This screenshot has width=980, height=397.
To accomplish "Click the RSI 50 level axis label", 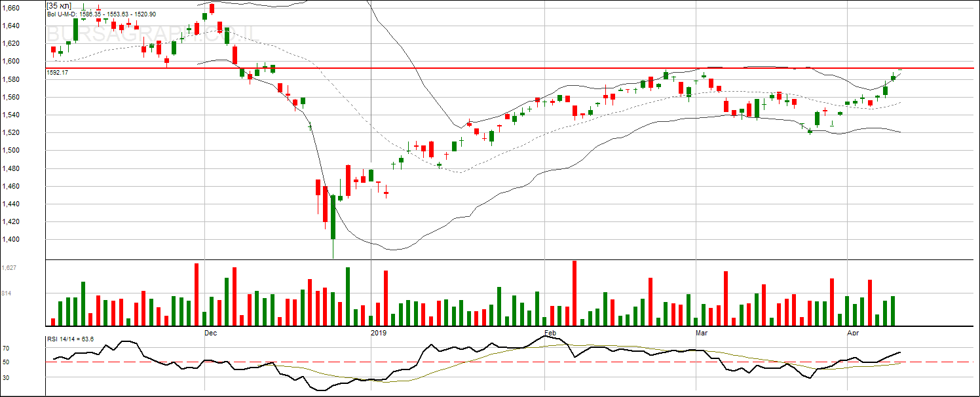I will pos(5,362).
